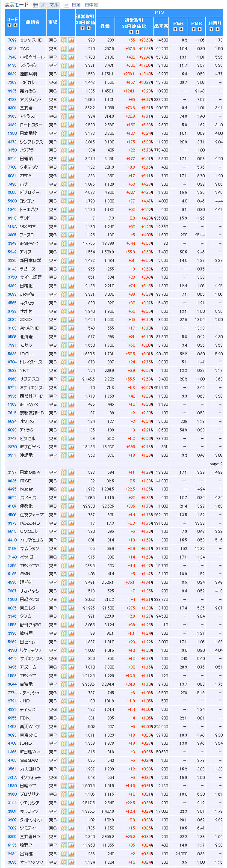Open the book icon for TAC row
The height and width of the screenshot is (868, 227).
(x=63, y=48)
